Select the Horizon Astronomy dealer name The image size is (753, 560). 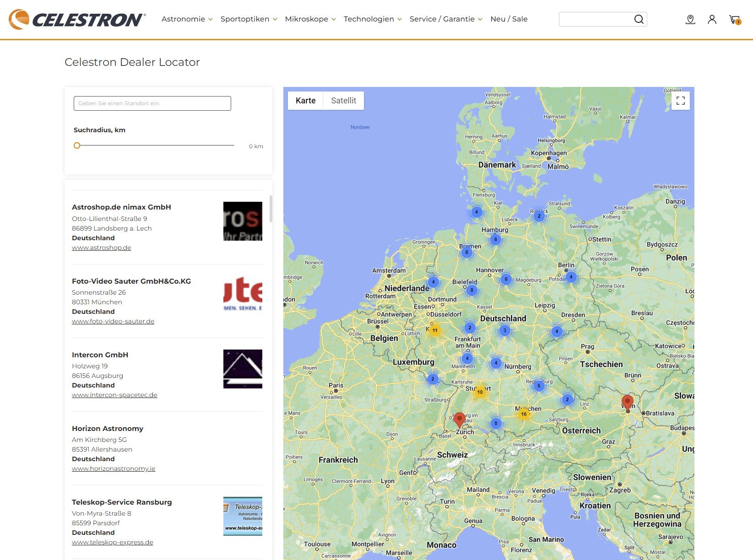tap(108, 428)
